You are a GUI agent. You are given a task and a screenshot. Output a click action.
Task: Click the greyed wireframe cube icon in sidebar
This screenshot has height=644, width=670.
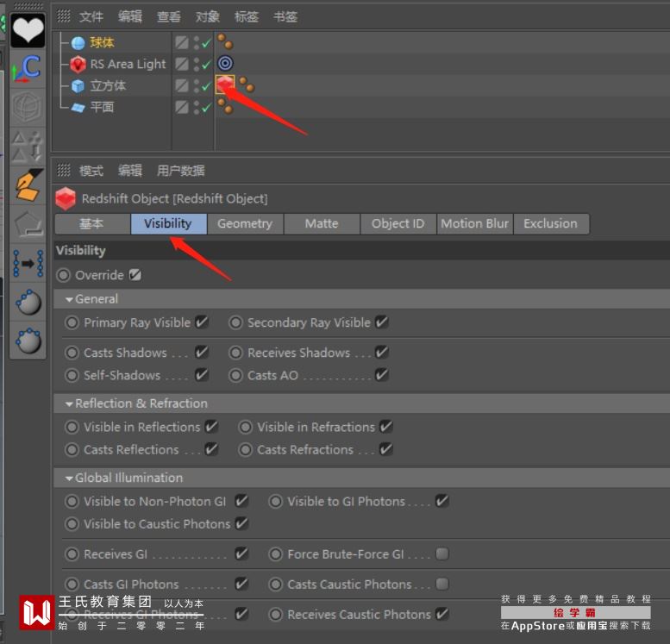(x=28, y=107)
